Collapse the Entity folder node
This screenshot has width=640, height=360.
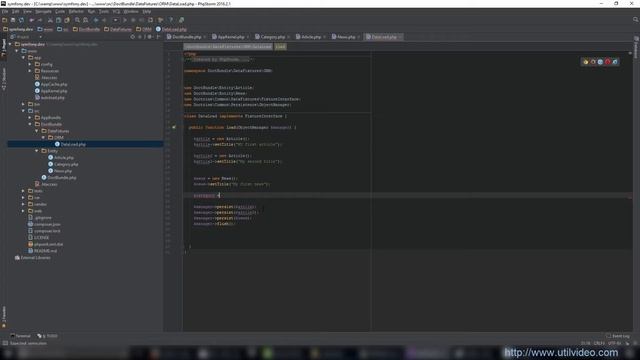(36, 151)
